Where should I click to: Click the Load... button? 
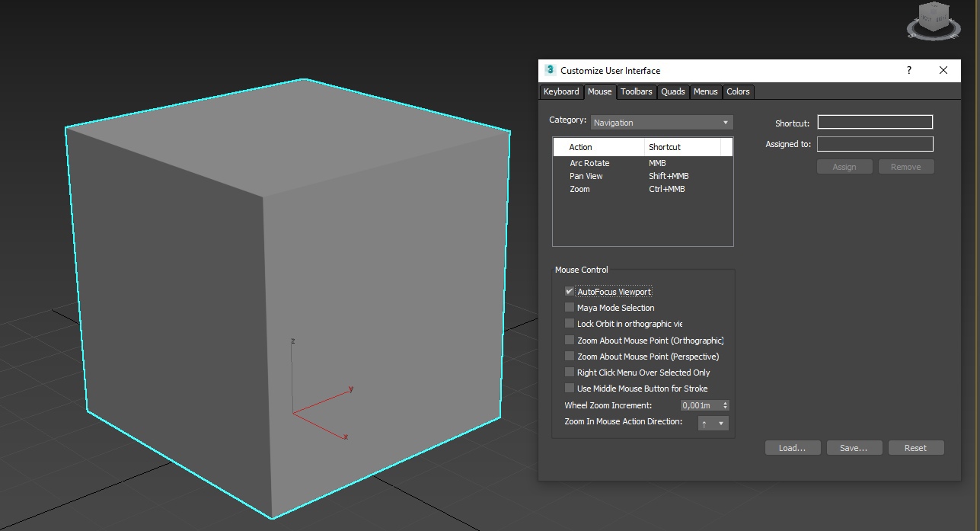[x=793, y=448]
